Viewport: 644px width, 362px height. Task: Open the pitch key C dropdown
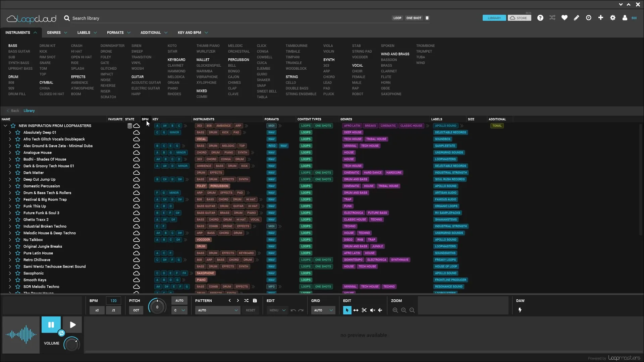(179, 310)
